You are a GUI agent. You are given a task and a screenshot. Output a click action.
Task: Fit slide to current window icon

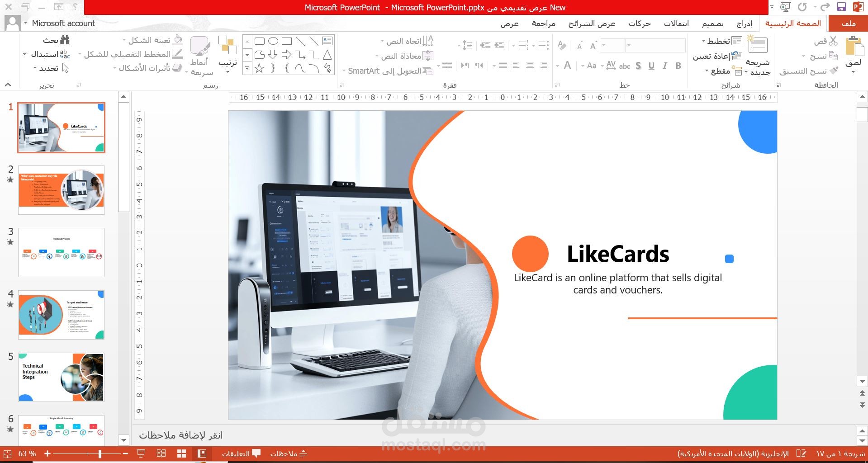pyautogui.click(x=7, y=454)
